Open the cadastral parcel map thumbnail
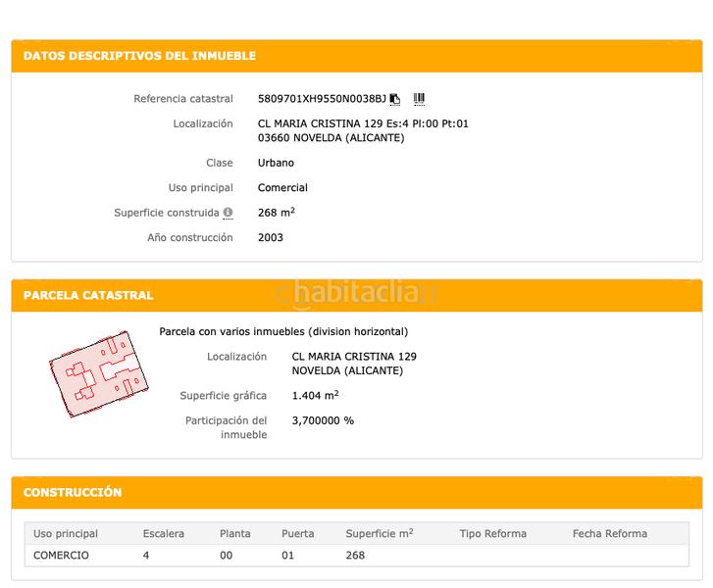 point(98,371)
